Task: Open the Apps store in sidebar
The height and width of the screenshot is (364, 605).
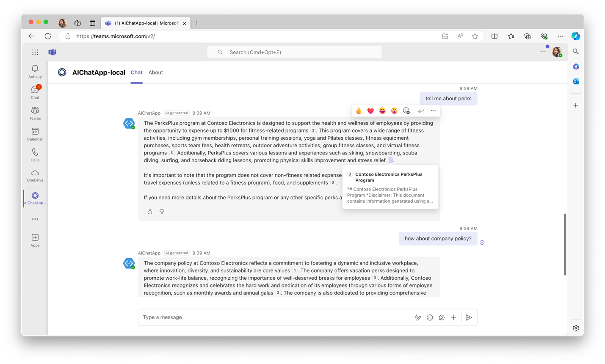Action: [x=35, y=240]
